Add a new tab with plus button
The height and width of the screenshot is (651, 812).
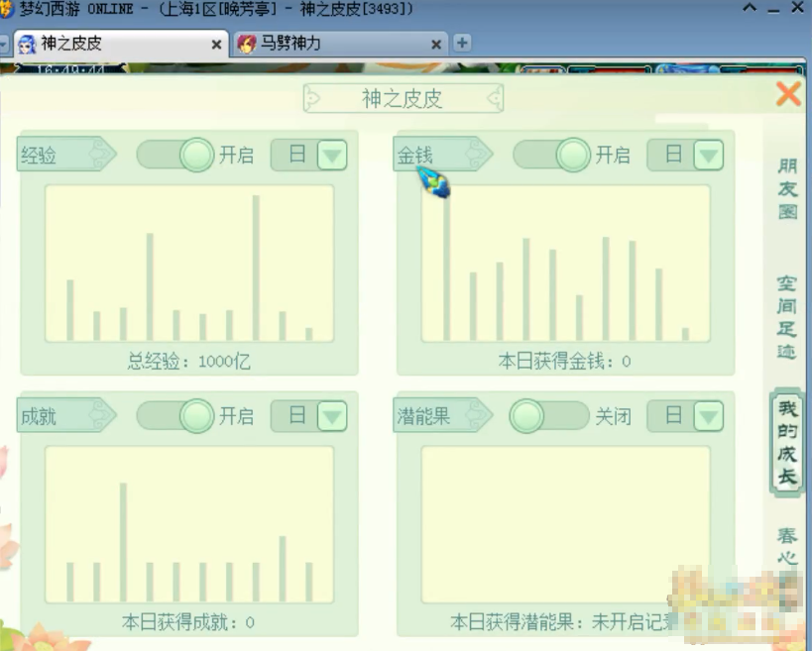[x=462, y=43]
